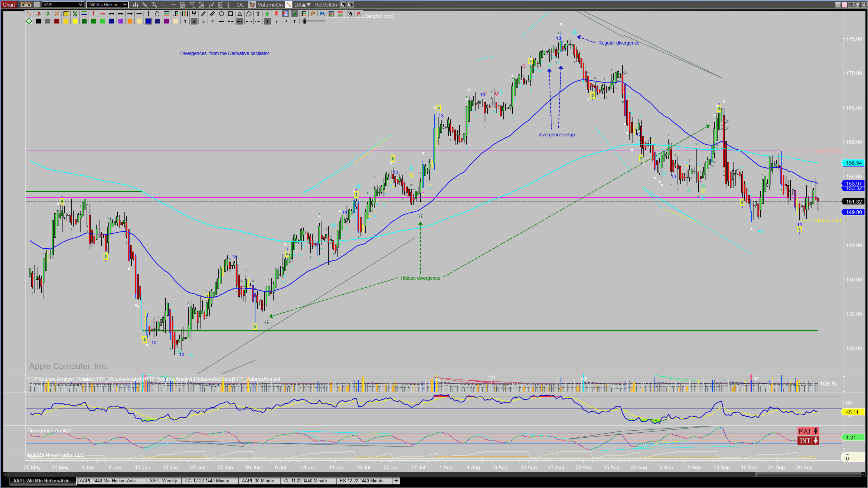
Task: Open the Chart menu button
Action: tap(9, 5)
